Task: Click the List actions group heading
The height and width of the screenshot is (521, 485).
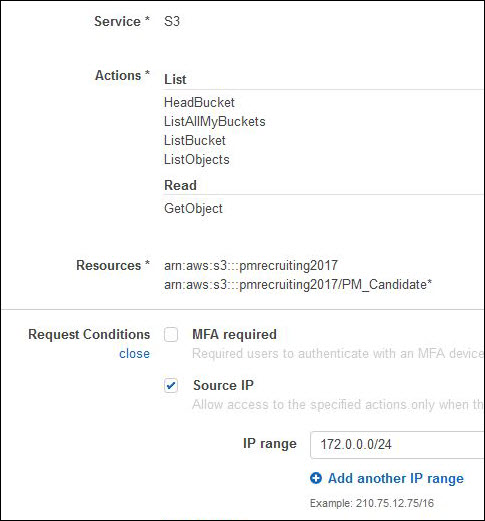Action: tap(175, 79)
